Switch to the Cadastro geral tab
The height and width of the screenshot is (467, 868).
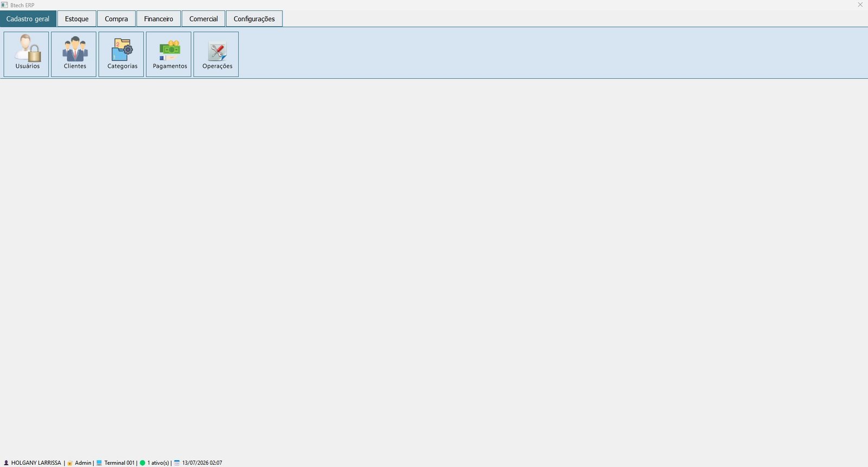28,18
